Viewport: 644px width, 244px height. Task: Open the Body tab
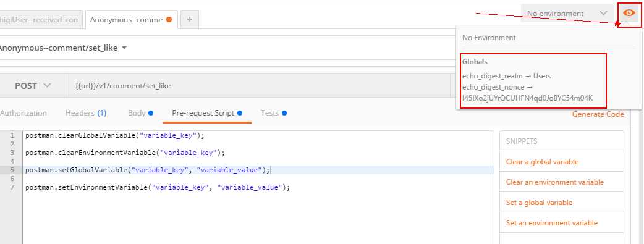click(x=140, y=113)
